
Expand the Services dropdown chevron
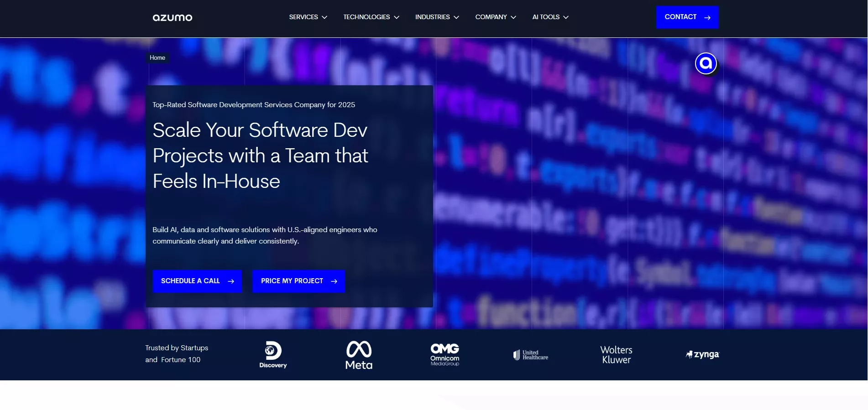pyautogui.click(x=324, y=17)
